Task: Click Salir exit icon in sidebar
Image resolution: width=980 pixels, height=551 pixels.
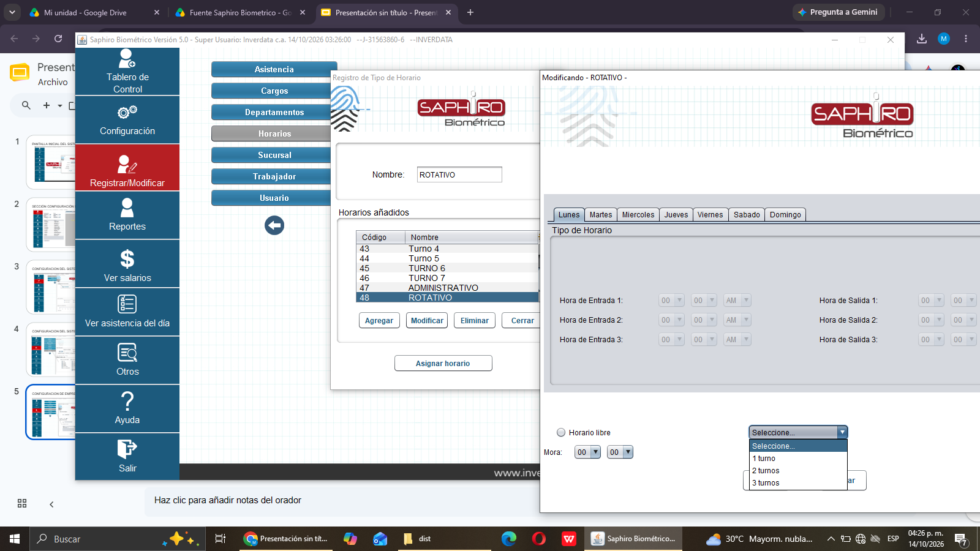Action: point(127,449)
